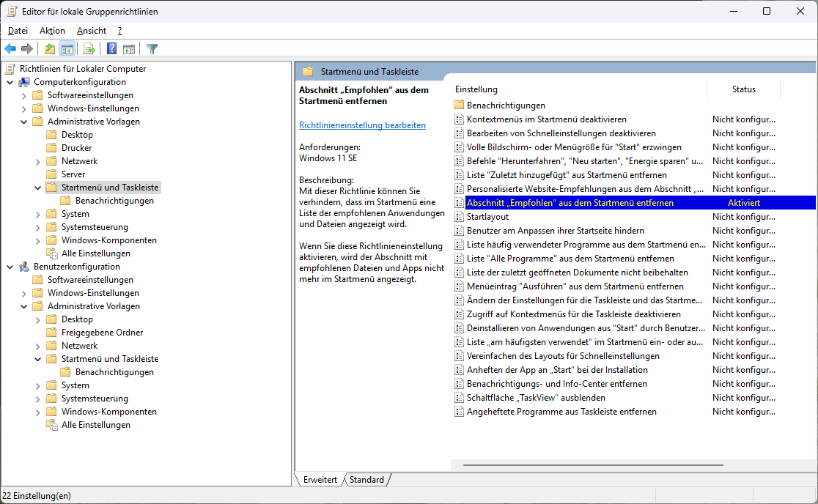Expand Softwareeinstellungen under Computerkonfiguration

(24, 95)
